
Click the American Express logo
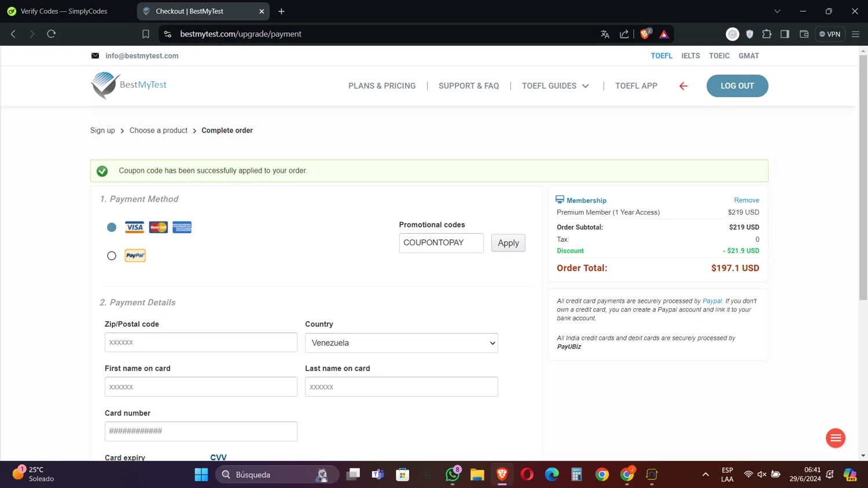pos(182,227)
